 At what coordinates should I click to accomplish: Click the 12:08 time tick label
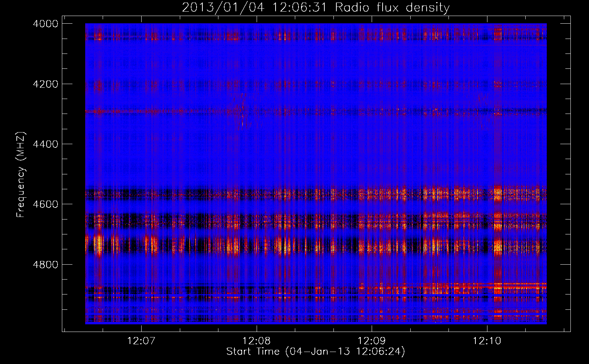pos(257,341)
